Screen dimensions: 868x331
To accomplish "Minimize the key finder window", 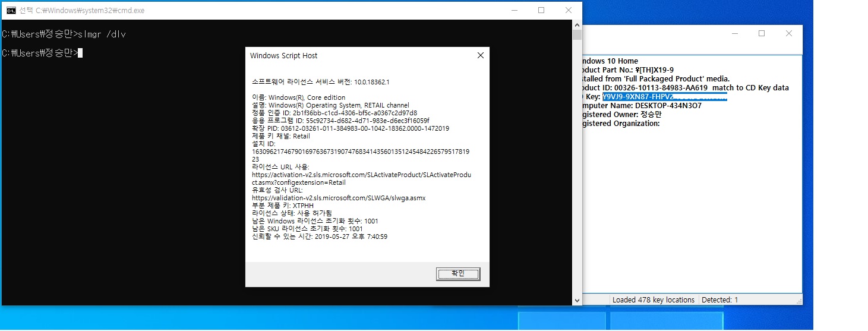I will pos(734,34).
